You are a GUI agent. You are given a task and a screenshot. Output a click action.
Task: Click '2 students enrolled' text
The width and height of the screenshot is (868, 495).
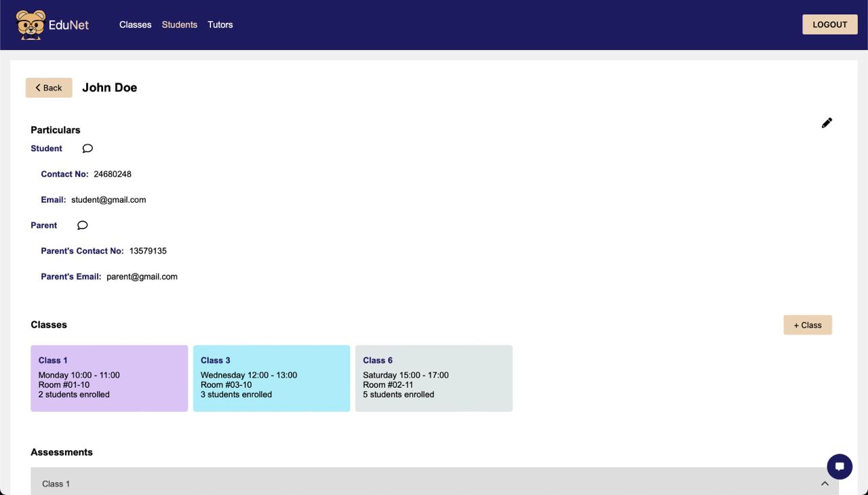(x=74, y=394)
